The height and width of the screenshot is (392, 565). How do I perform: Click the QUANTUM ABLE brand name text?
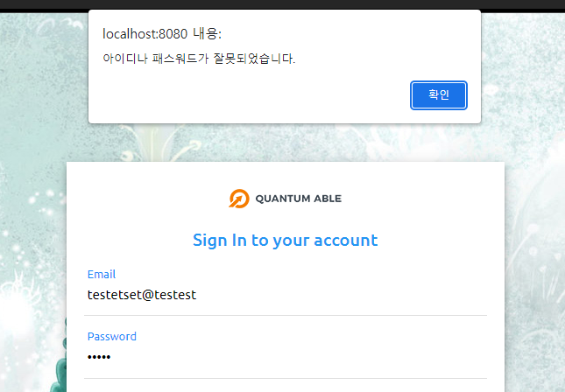(x=299, y=199)
